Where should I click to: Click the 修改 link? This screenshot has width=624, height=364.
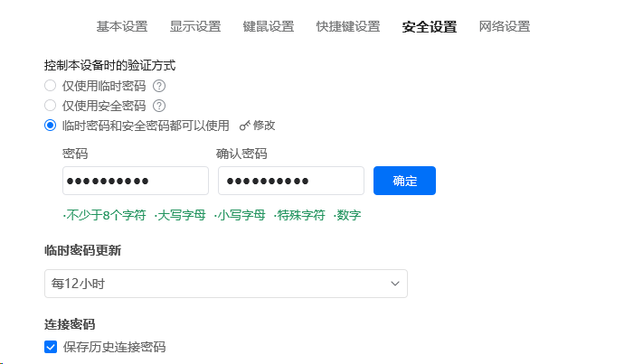pyautogui.click(x=264, y=126)
